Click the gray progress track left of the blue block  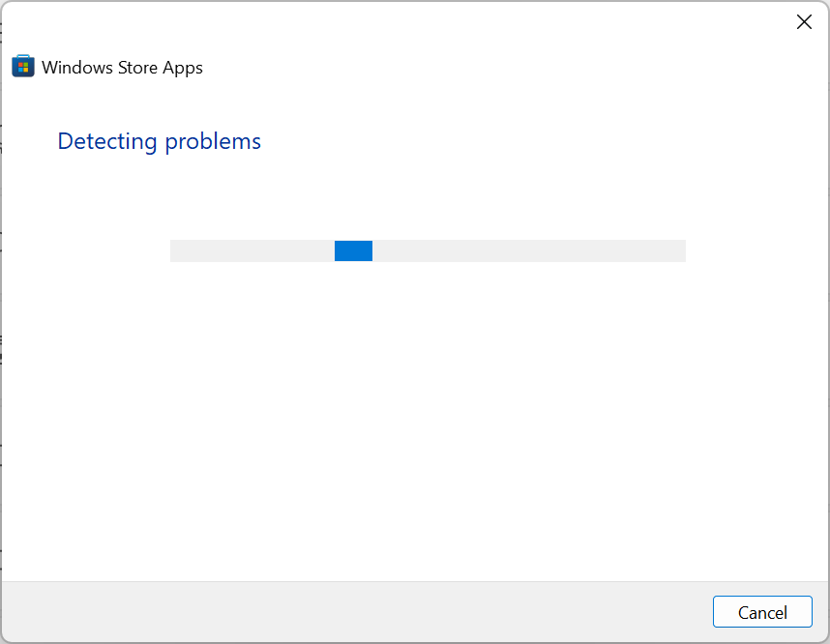[252, 250]
